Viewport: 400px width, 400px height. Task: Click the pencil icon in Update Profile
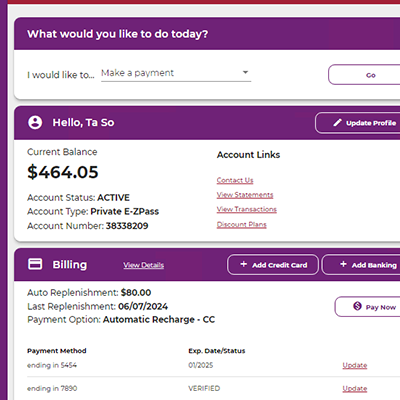pyautogui.click(x=337, y=123)
